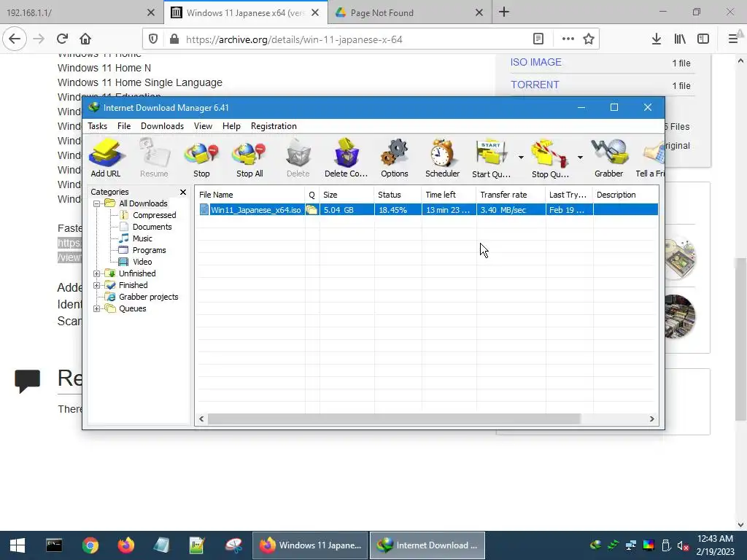Screen dimensions: 747x560
Task: Expand the Finished category node
Action: pyautogui.click(x=97, y=285)
